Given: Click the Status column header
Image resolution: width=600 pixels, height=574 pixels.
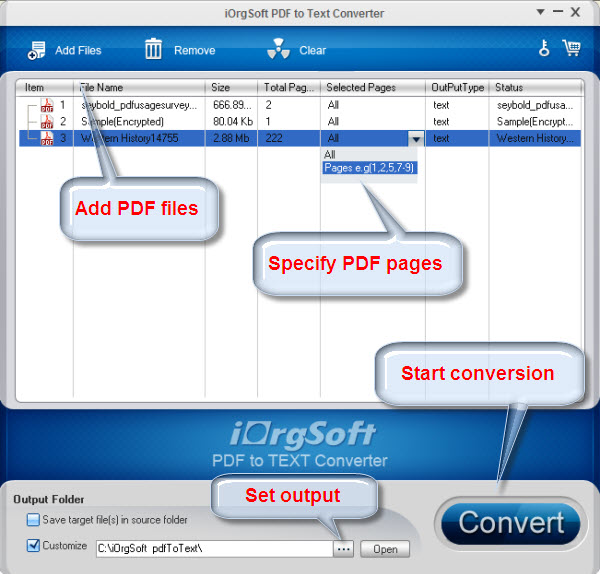Looking at the screenshot, I should (x=536, y=88).
